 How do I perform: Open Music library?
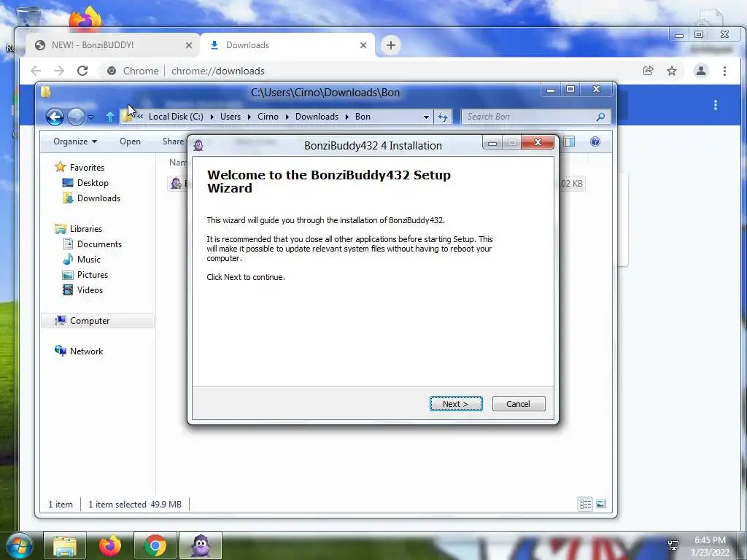tap(88, 259)
